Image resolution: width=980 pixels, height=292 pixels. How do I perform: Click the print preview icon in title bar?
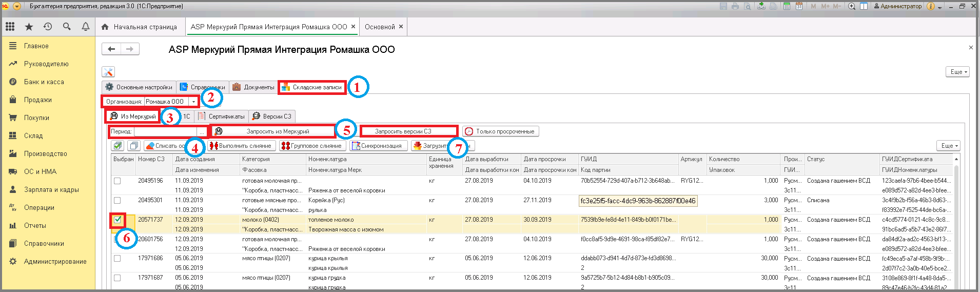click(748, 6)
